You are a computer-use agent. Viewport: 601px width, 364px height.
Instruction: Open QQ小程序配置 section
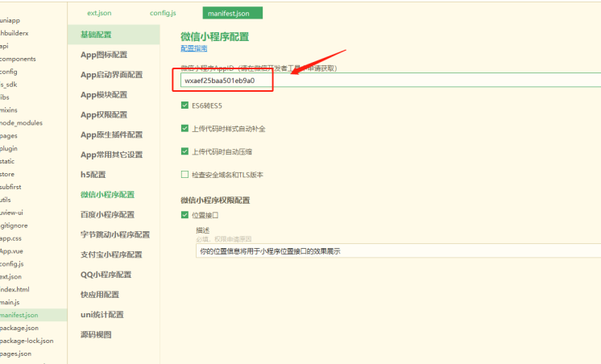point(106,275)
